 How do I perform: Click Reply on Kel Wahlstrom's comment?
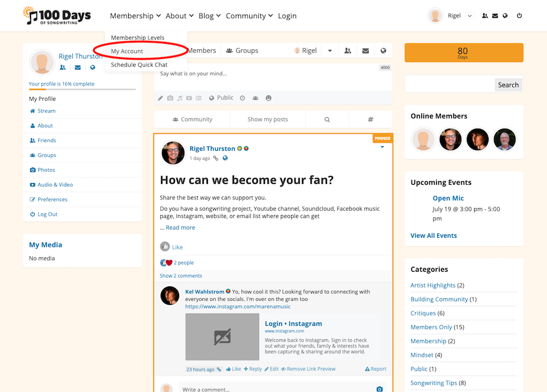[x=253, y=369]
